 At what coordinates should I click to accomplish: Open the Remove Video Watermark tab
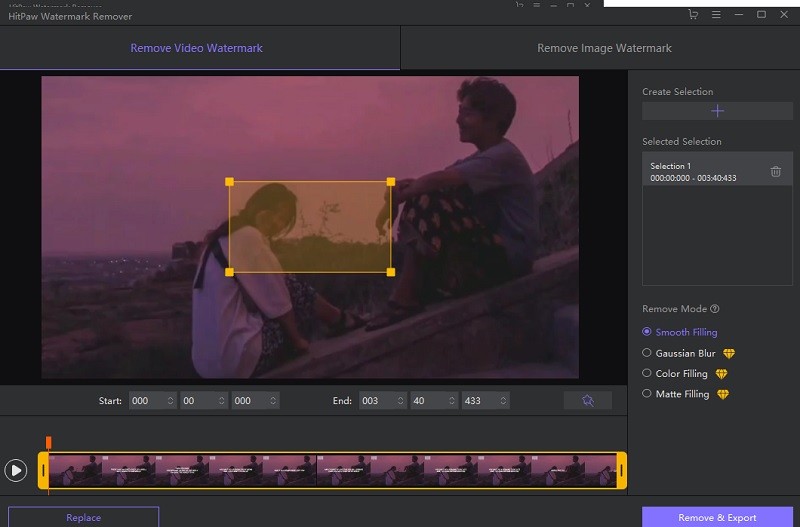196,48
